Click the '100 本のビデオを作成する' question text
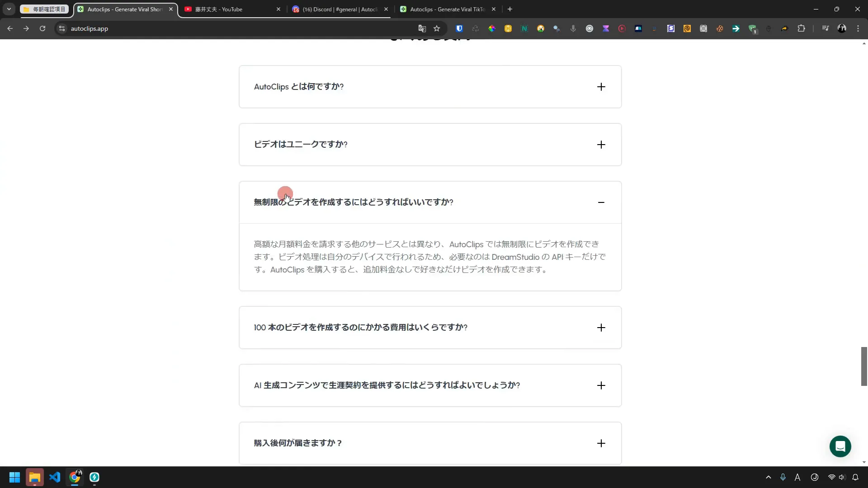868x488 pixels. click(x=361, y=328)
